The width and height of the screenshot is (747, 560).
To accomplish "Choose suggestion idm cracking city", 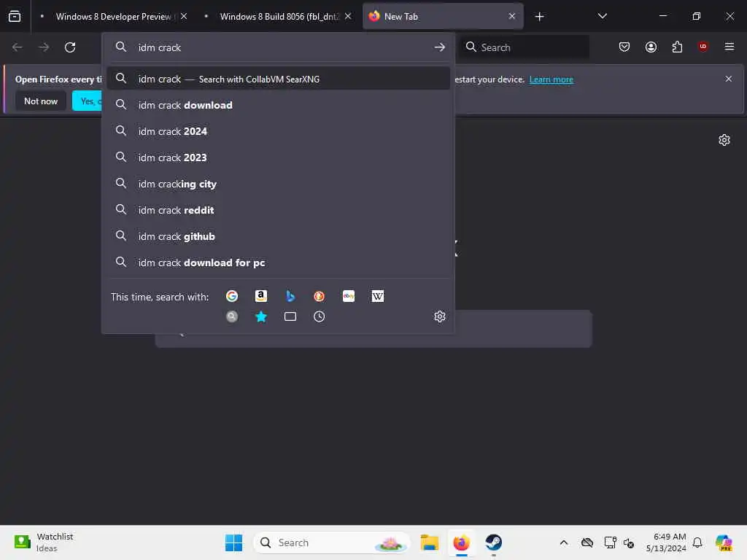I will (278, 184).
